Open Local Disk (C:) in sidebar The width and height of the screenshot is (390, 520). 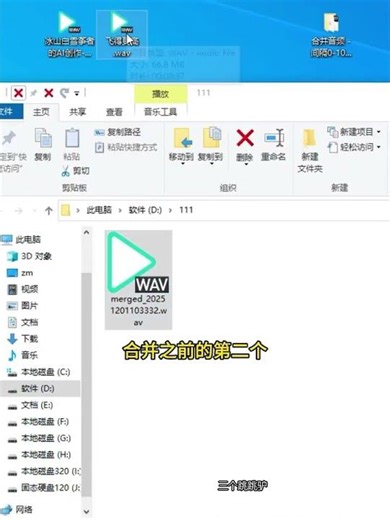(40, 372)
